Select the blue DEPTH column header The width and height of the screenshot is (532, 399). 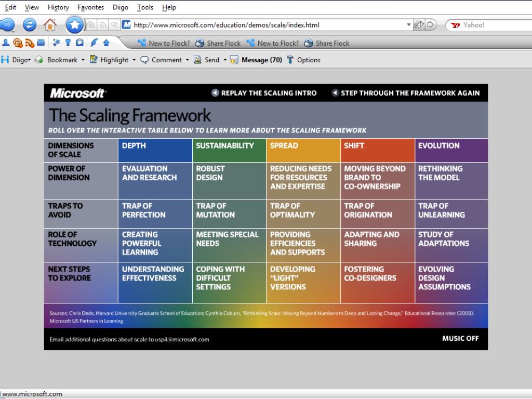point(155,150)
